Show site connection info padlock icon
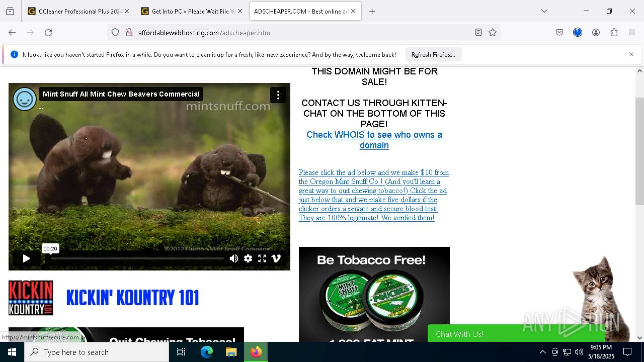The height and width of the screenshot is (362, 644). (129, 33)
